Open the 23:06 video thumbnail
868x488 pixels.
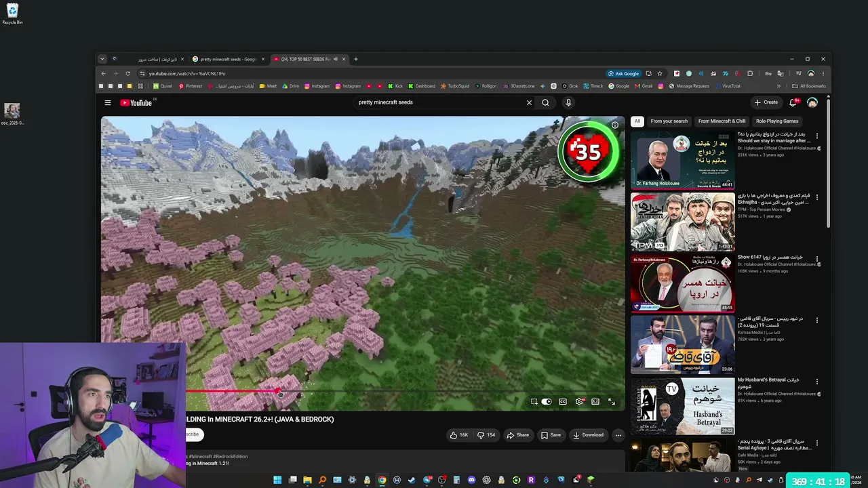tap(682, 345)
